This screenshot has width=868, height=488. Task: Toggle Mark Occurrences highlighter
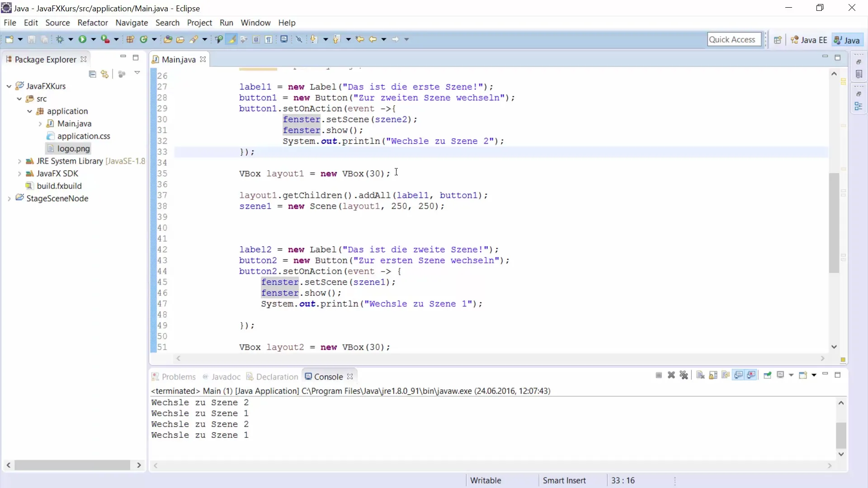(x=232, y=40)
